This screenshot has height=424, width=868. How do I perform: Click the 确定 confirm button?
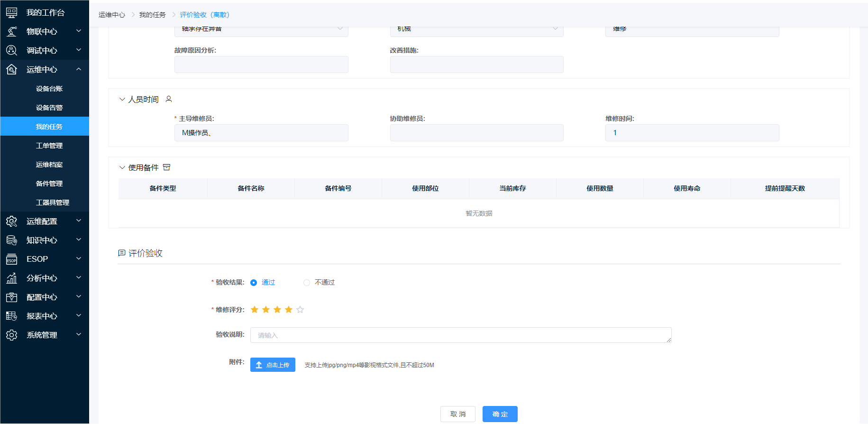click(x=500, y=414)
